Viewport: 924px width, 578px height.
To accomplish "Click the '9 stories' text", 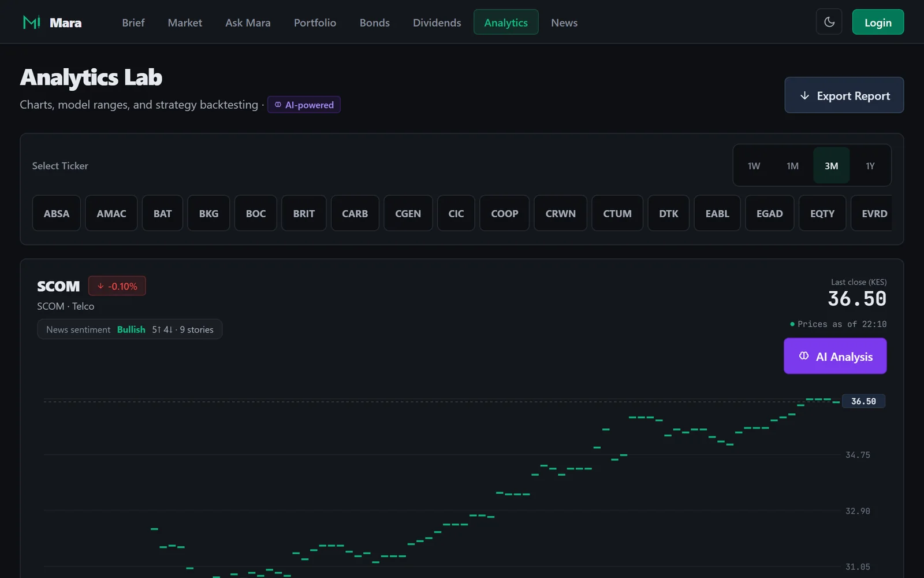I will pyautogui.click(x=196, y=329).
